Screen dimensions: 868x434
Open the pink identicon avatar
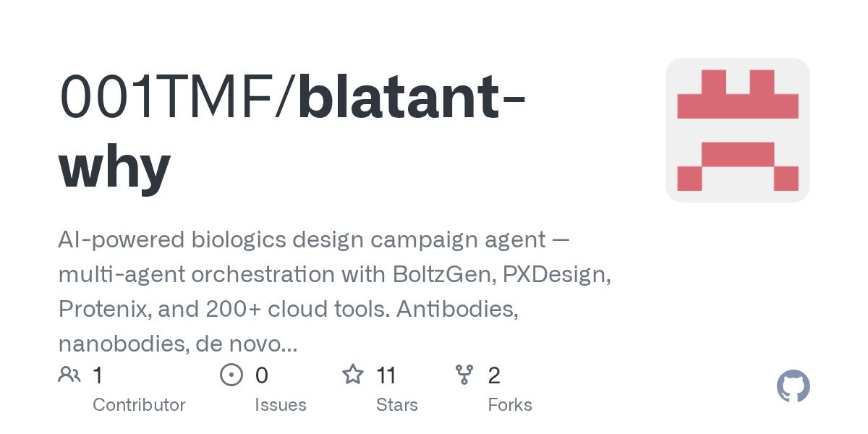tap(737, 130)
